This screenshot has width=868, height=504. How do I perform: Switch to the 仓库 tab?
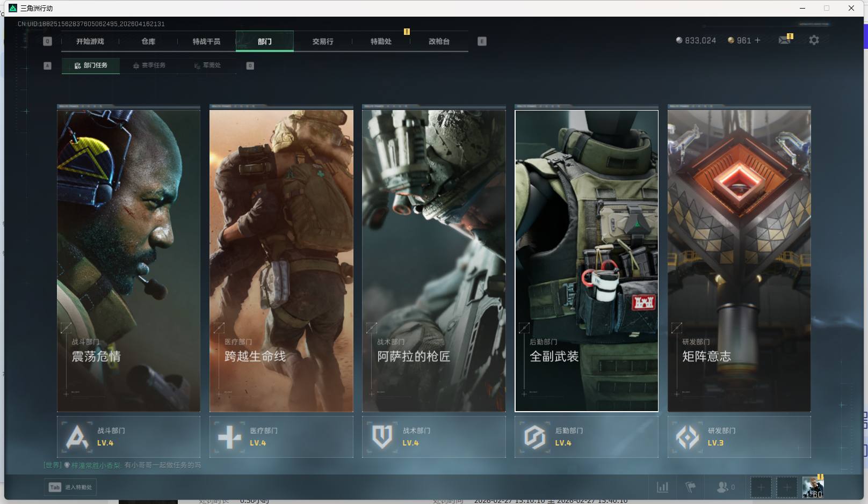pos(148,41)
